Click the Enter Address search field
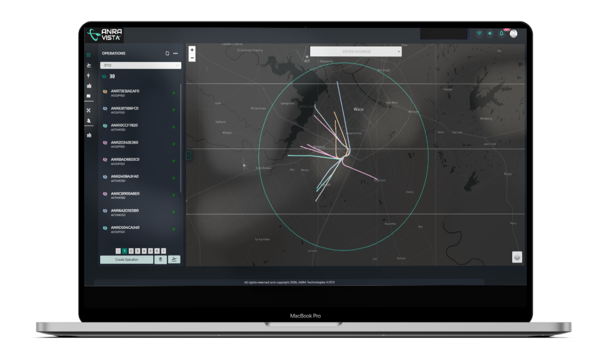Image resolution: width=612 pixels, height=364 pixels. tap(356, 52)
